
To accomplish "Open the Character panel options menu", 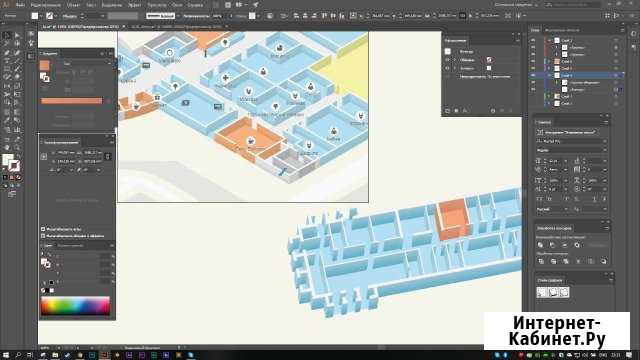I will coord(606,122).
